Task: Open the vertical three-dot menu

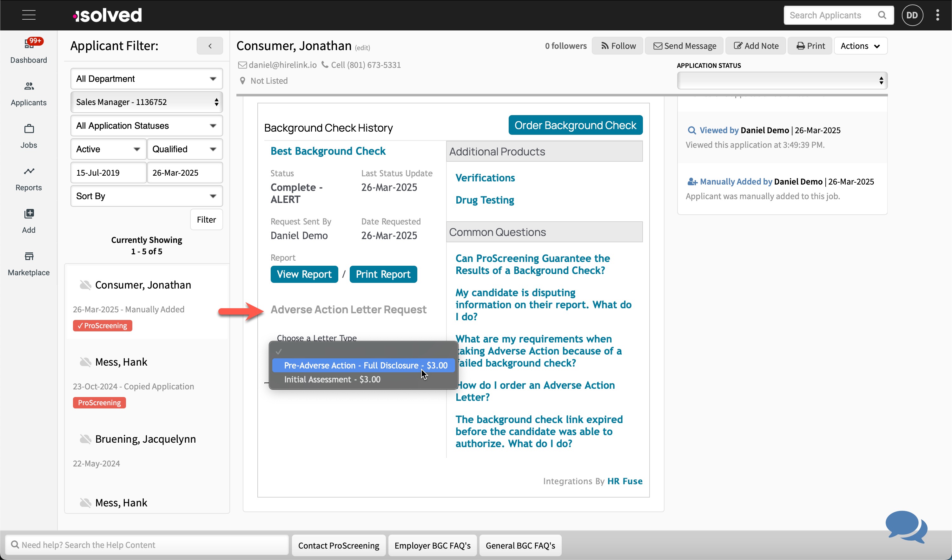Action: 938,15
